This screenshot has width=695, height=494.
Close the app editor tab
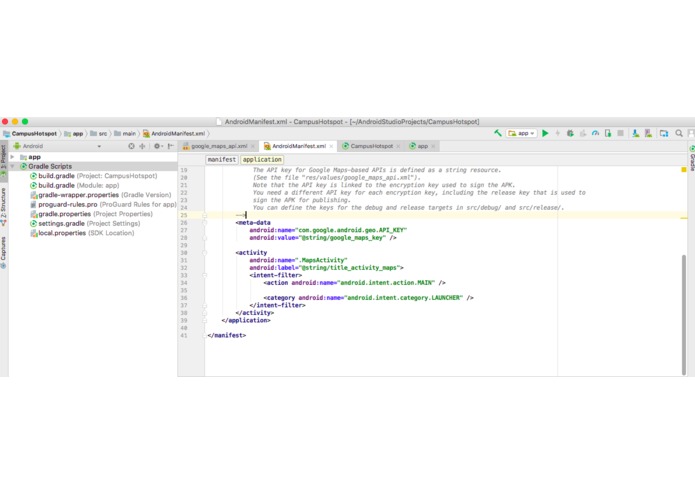coord(433,146)
